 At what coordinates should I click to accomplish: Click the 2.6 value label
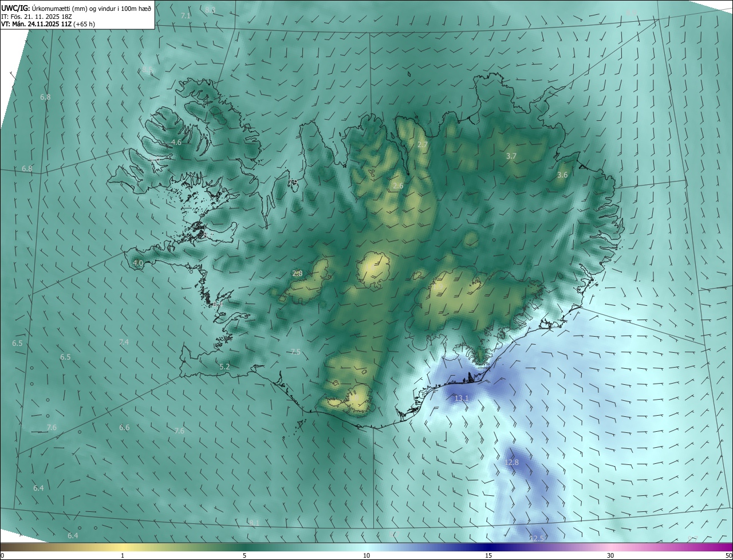click(398, 186)
